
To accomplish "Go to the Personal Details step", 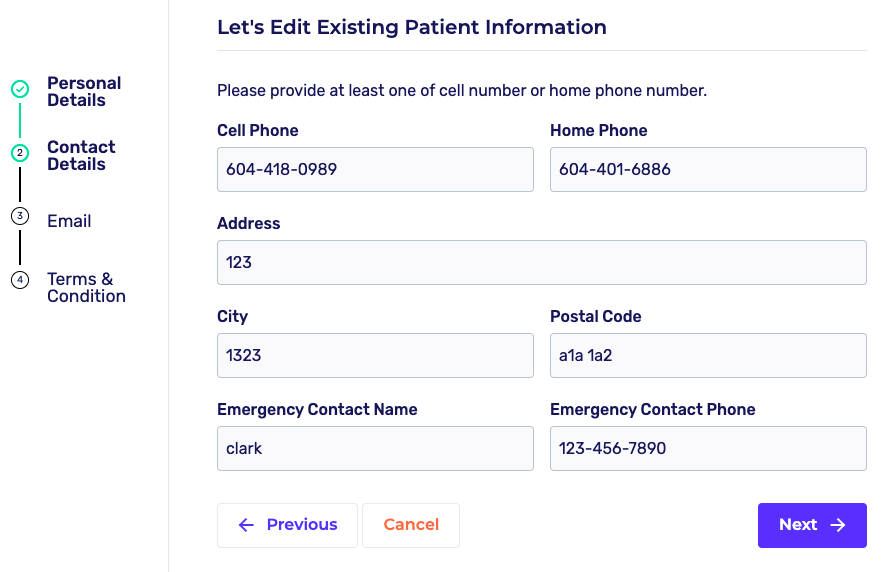I will (x=84, y=92).
